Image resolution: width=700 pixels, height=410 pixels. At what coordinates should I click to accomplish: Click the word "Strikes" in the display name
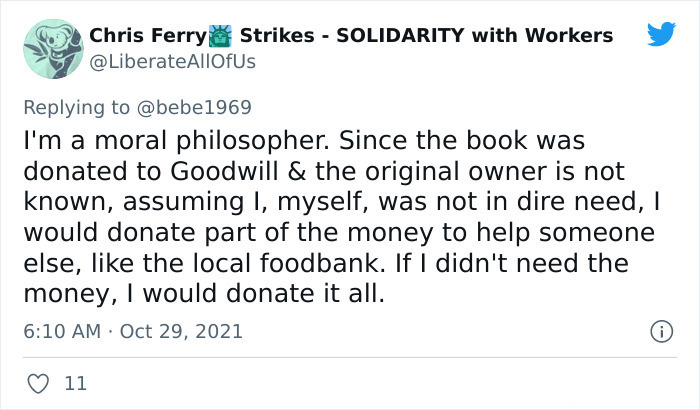[276, 36]
